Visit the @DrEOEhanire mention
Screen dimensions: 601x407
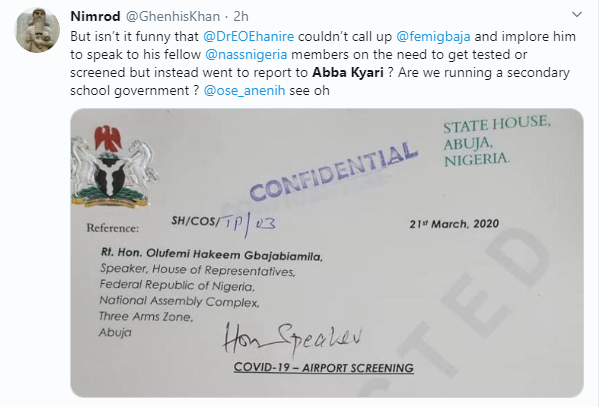248,36
